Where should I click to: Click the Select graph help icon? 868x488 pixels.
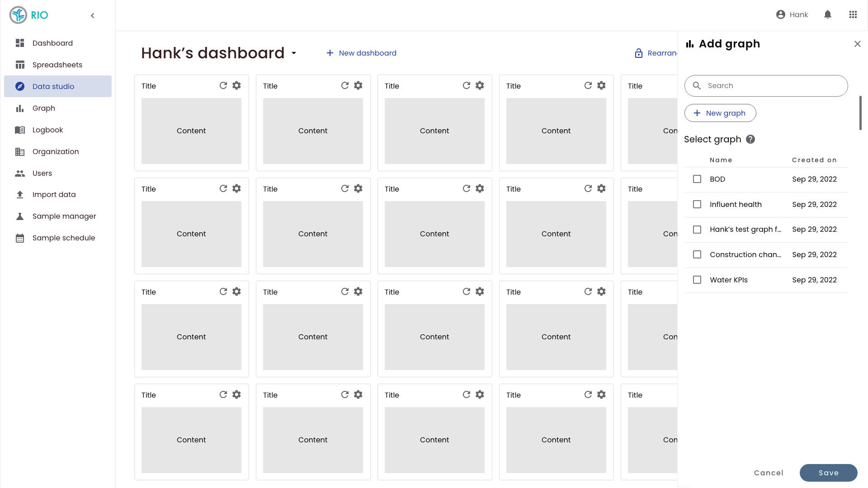tap(750, 139)
